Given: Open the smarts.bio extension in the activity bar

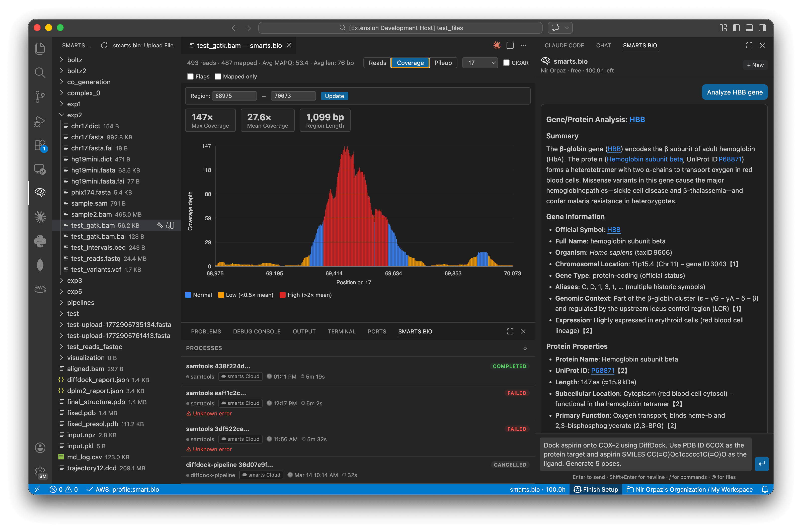Looking at the screenshot, I should (x=40, y=193).
